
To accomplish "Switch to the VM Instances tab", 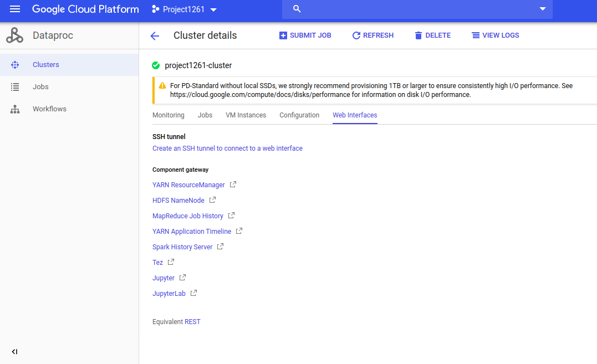I will click(x=246, y=115).
